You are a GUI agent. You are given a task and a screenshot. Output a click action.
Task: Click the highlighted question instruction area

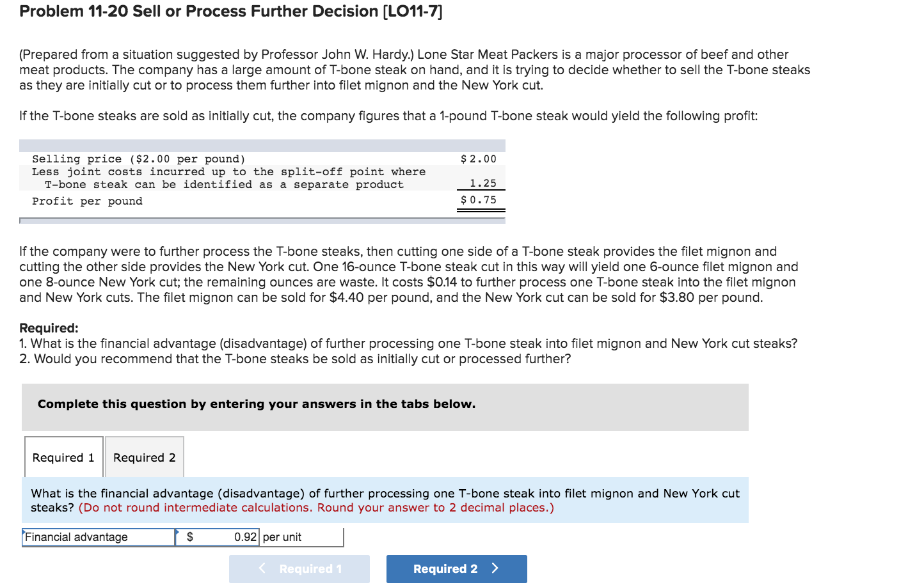click(384, 500)
